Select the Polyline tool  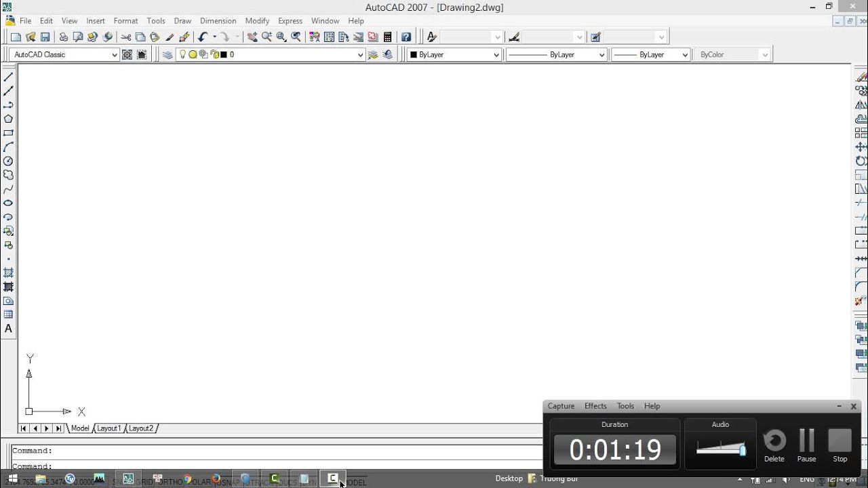[x=8, y=105]
